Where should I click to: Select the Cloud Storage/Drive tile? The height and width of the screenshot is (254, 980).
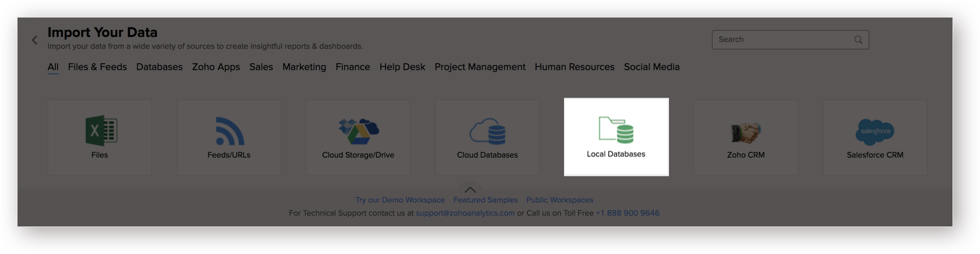(x=358, y=138)
